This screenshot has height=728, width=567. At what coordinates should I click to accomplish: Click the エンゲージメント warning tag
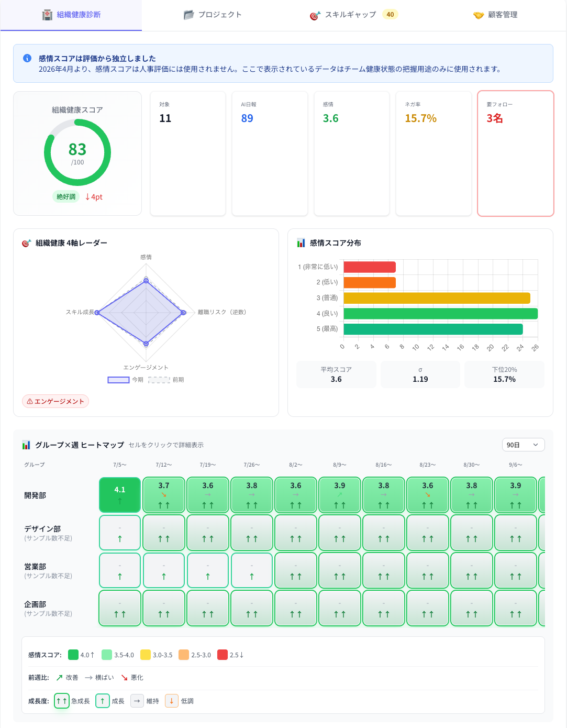pyautogui.click(x=55, y=401)
